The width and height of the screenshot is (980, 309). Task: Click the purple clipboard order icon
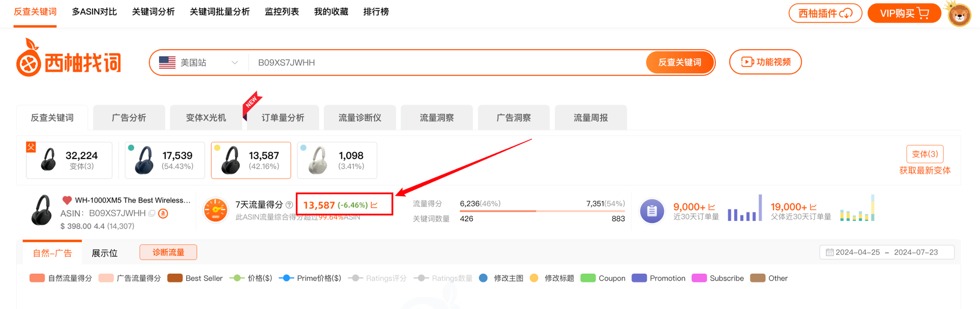pyautogui.click(x=652, y=211)
